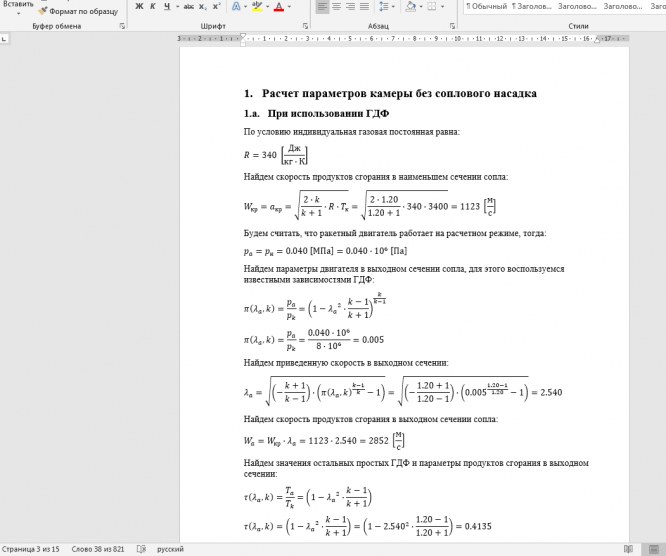Click the Вставить paste button
666x556 pixels.
pyautogui.click(x=18, y=3)
